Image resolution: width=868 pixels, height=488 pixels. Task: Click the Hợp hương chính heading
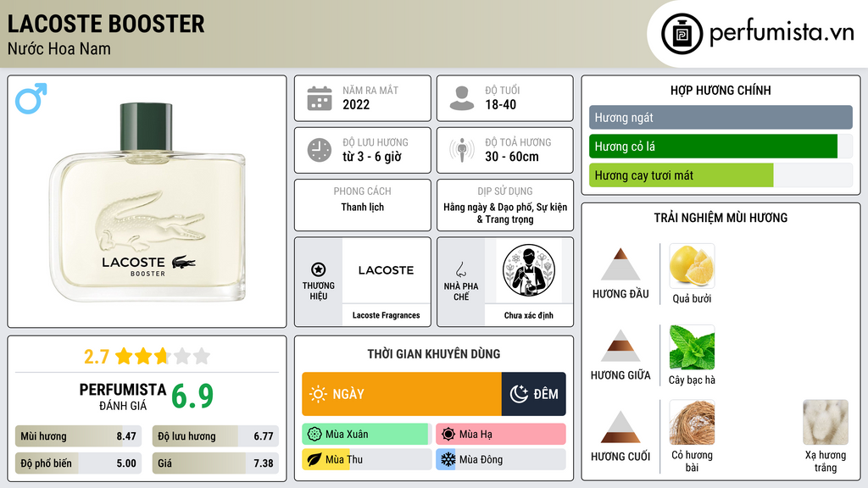(x=721, y=90)
